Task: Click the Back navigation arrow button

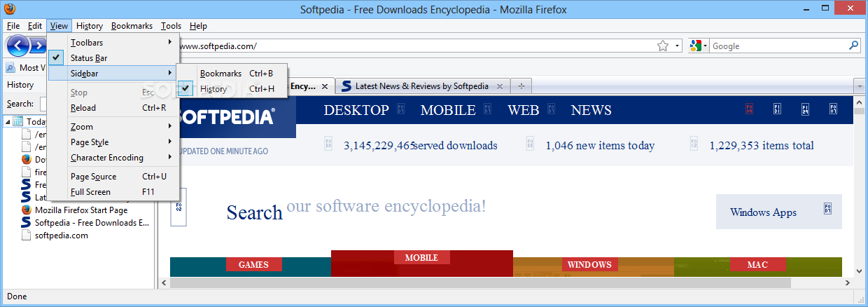Action: pos(18,46)
